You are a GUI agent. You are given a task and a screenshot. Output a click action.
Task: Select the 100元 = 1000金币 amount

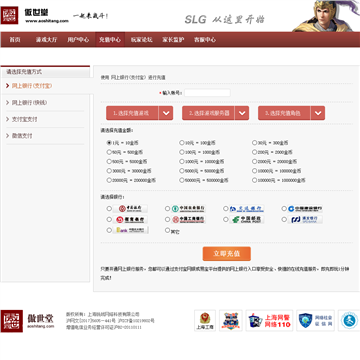coord(182,152)
